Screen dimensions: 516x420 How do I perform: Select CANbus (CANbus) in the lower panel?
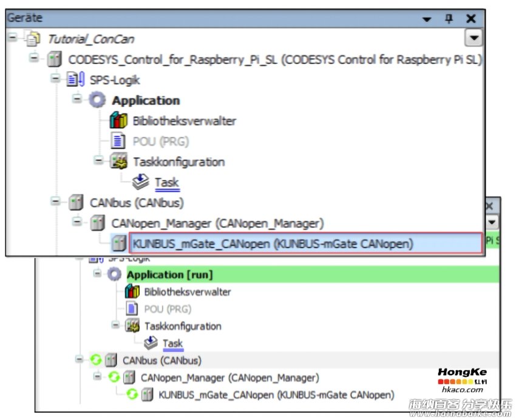click(162, 361)
